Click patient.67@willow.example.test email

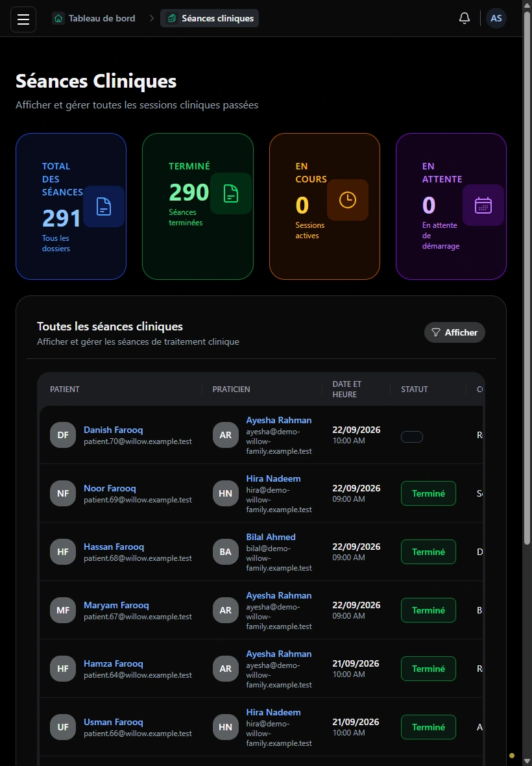138,617
